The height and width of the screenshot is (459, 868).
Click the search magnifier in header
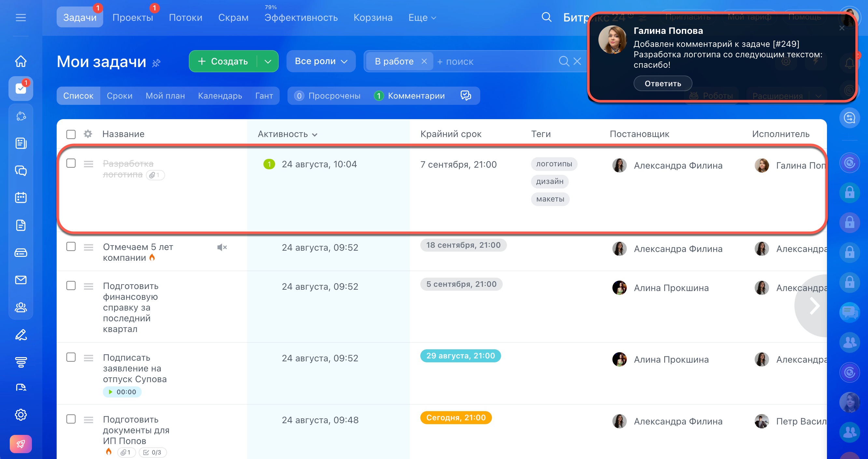(547, 17)
